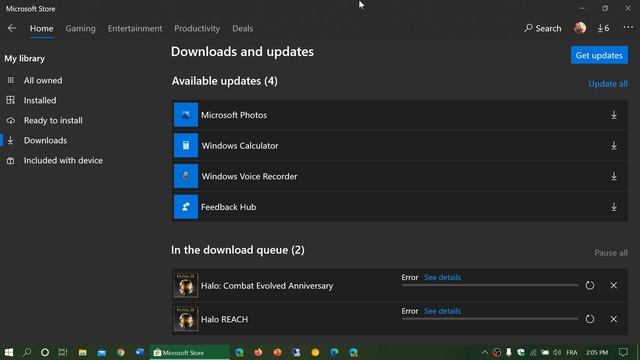This screenshot has height=360, width=640.
Task: Click the Microsoft Photos row title
Action: point(234,115)
